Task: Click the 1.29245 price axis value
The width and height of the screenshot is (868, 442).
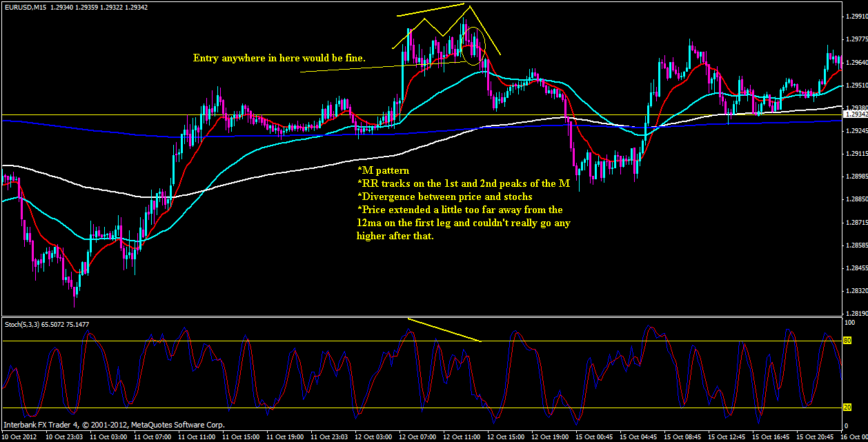Action: coord(856,131)
